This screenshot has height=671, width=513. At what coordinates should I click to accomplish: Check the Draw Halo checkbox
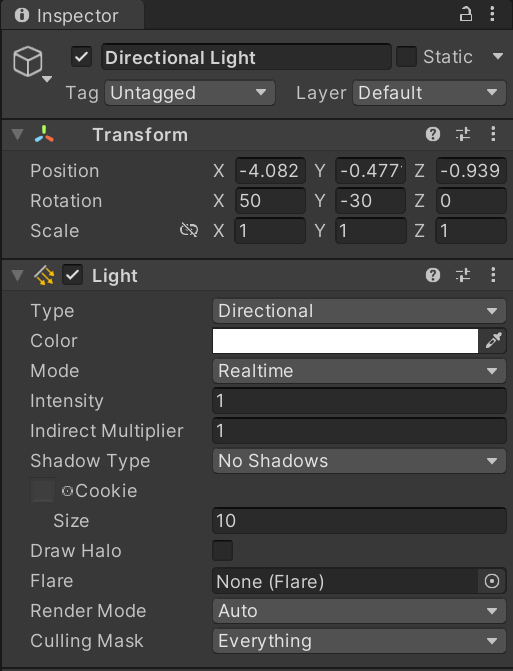[223, 550]
